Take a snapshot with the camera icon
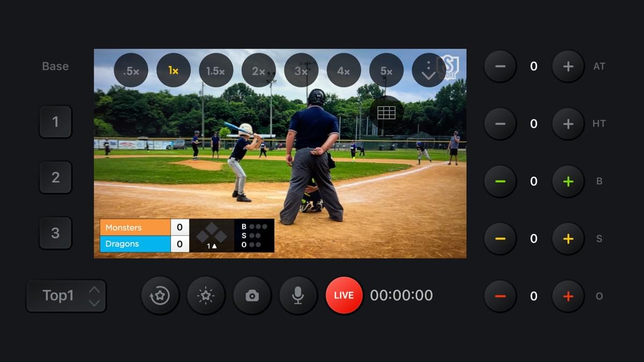644x362 pixels. (x=252, y=295)
